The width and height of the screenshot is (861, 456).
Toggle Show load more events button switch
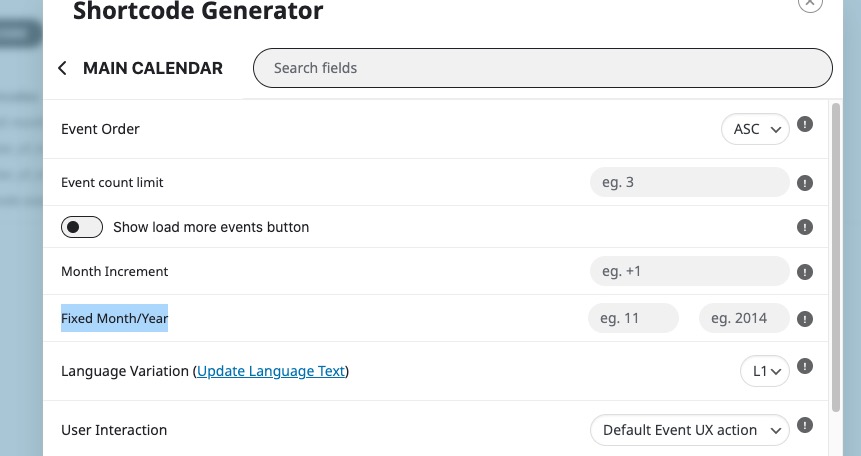82,227
